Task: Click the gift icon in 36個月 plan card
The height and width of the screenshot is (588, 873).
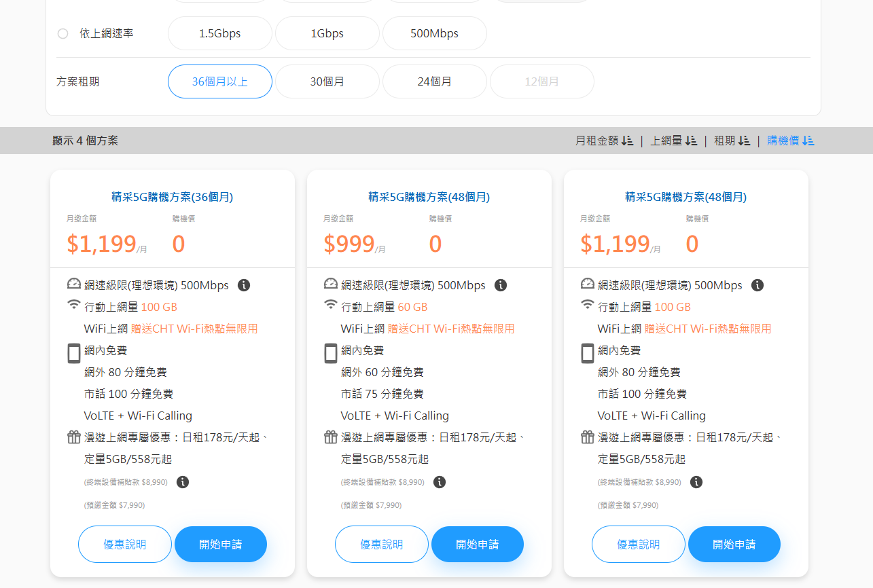Action: coord(74,437)
